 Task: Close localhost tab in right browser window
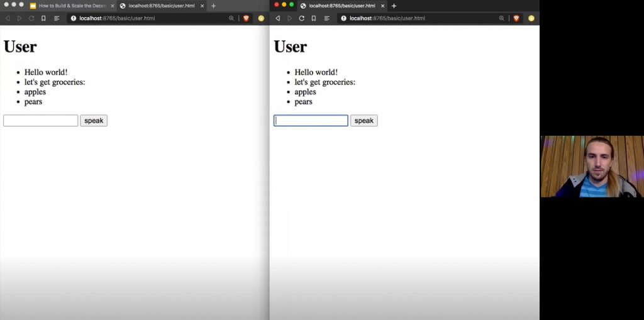click(x=382, y=6)
